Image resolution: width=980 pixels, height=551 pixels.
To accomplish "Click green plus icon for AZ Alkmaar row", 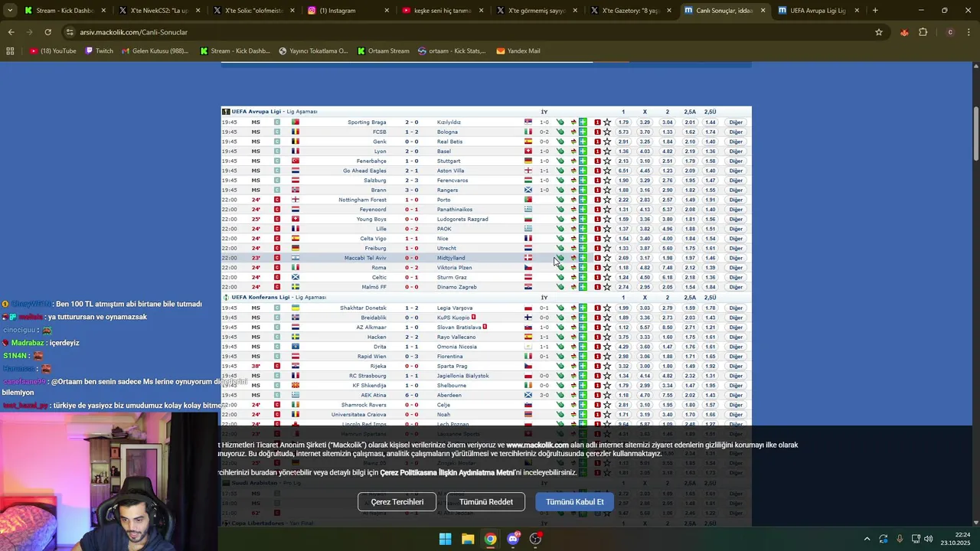I will pos(583,328).
